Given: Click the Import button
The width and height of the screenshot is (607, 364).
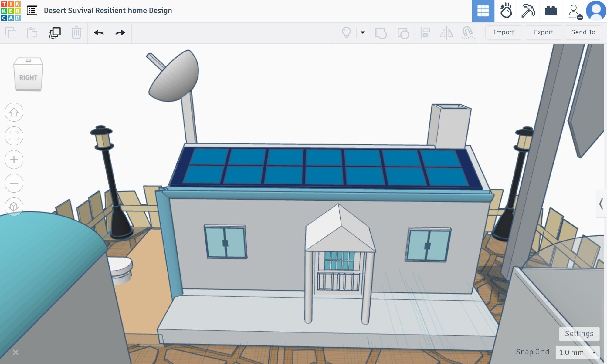Looking at the screenshot, I should 504,32.
